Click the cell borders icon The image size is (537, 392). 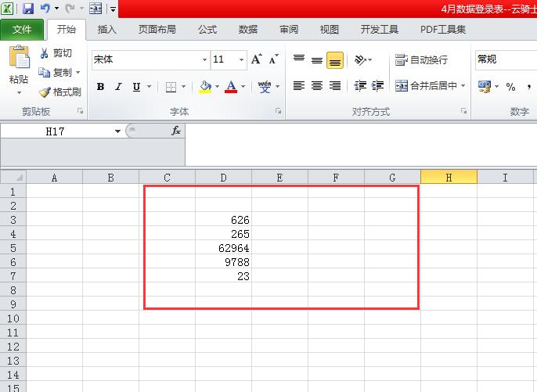tap(171, 87)
